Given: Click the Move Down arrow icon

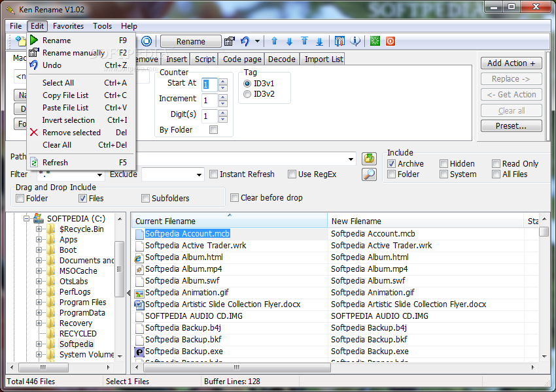Looking at the screenshot, I should click(289, 41).
